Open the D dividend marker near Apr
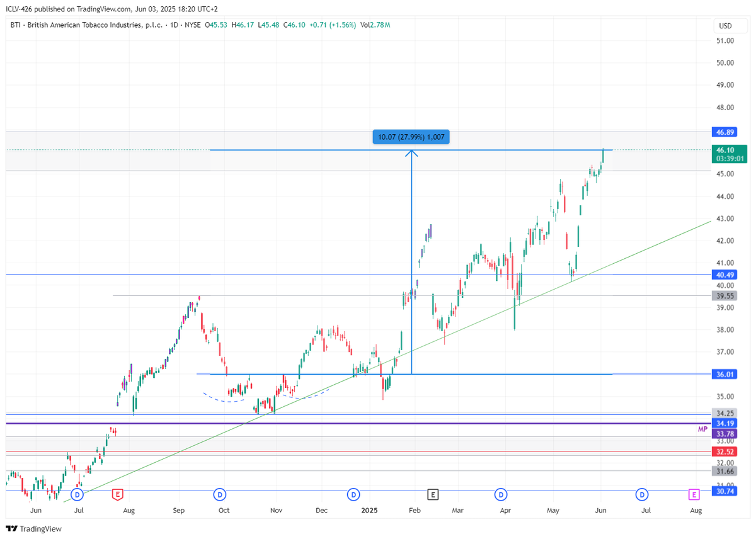Viewport: 756px width, 539px height. point(501,494)
